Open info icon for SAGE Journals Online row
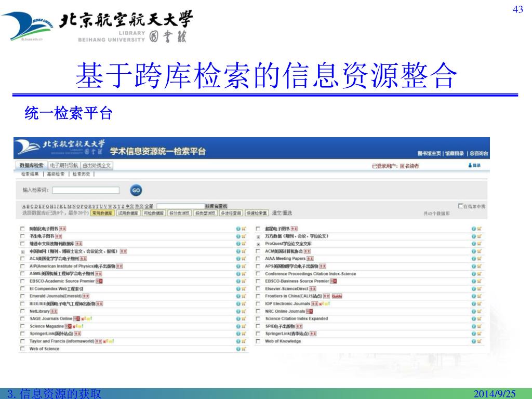 (x=238, y=318)
